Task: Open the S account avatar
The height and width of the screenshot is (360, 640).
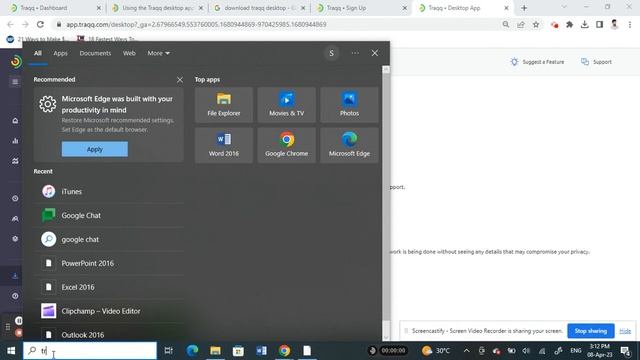Action: 331,53
